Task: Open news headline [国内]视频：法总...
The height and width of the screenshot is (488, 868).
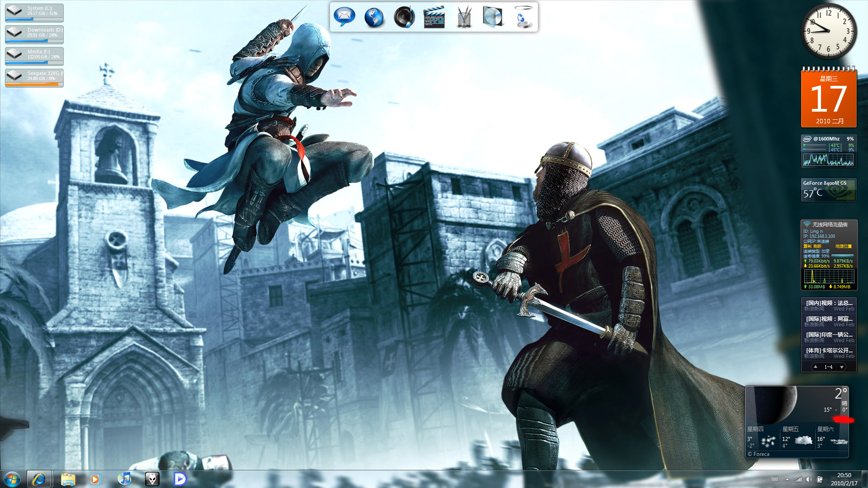Action: pyautogui.click(x=829, y=303)
